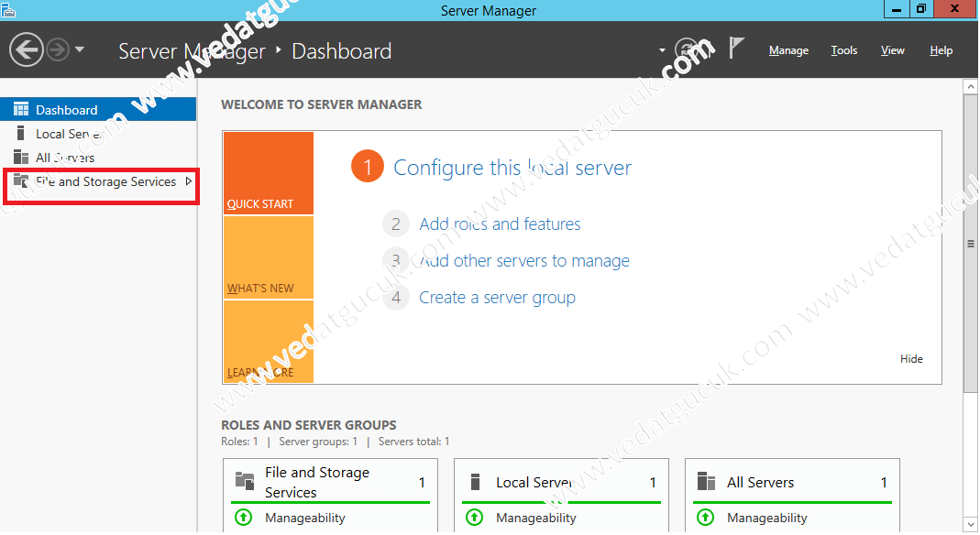
Task: Click Manageability under All Servers tile
Action: click(767, 518)
